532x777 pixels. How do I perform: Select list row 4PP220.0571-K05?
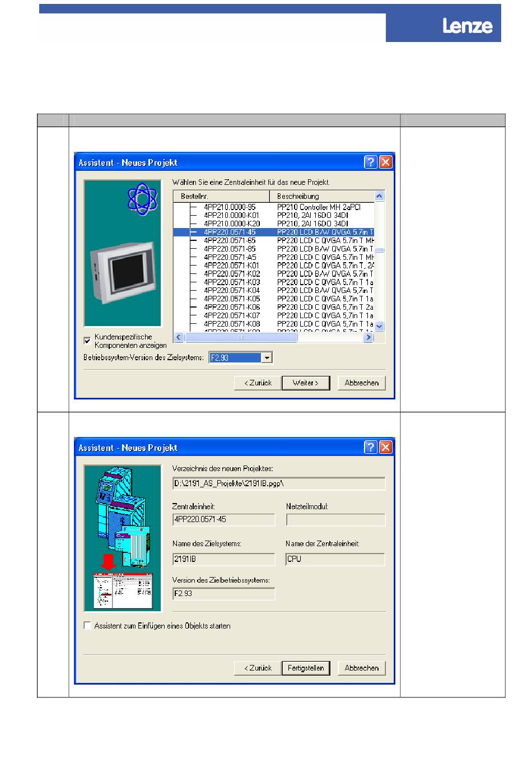click(273, 299)
